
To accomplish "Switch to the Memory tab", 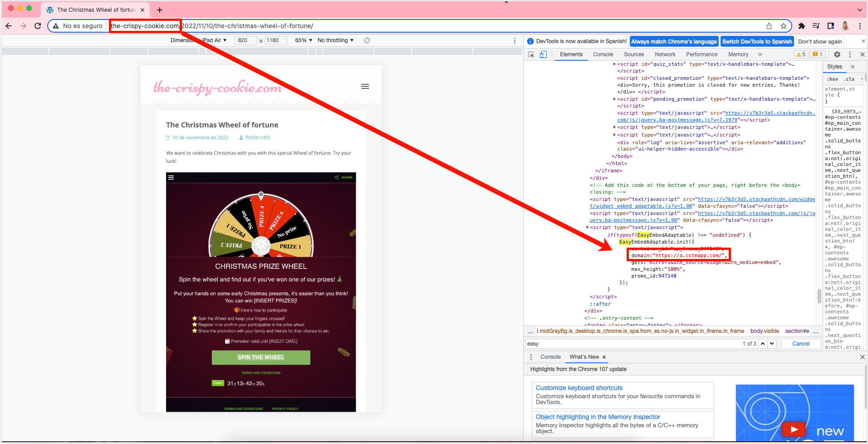I will tap(738, 54).
